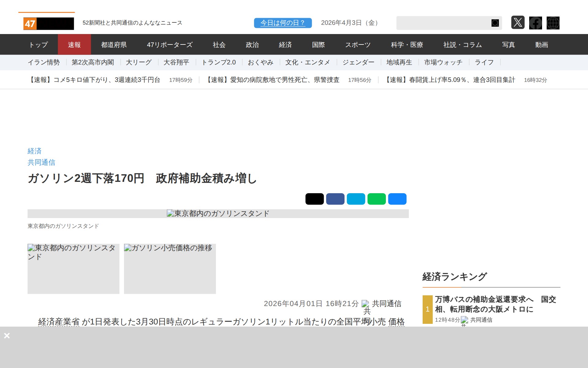The width and height of the screenshot is (588, 368).
Task: Click the search magnifier icon
Action: 495,23
